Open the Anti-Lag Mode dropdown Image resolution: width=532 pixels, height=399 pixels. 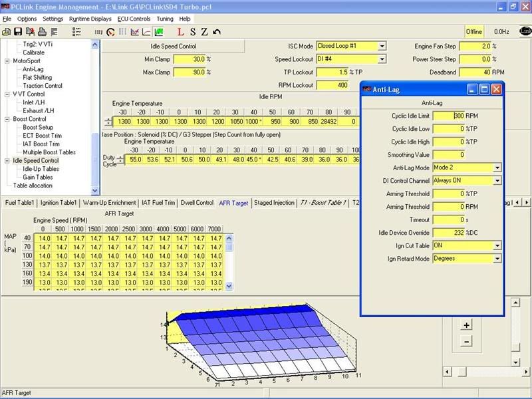pyautogui.click(x=497, y=168)
